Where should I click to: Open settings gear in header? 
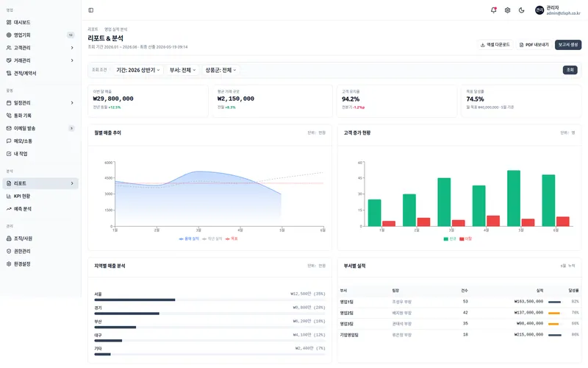[507, 10]
